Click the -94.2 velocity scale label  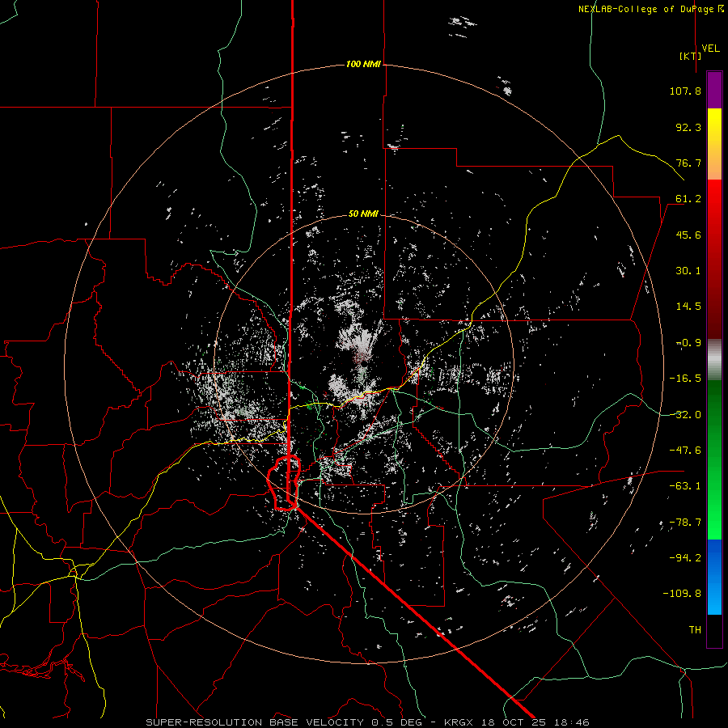coord(685,558)
